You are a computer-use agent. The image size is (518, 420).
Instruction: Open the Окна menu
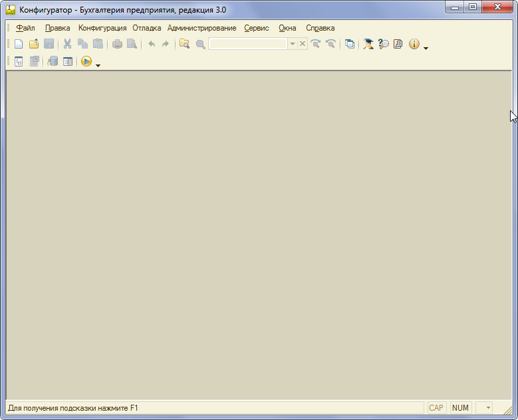287,28
